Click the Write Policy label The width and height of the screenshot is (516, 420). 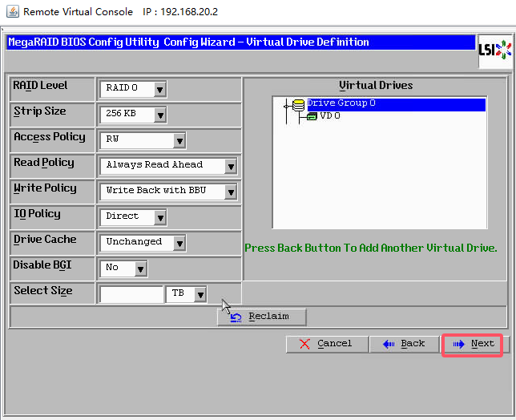pyautogui.click(x=45, y=188)
